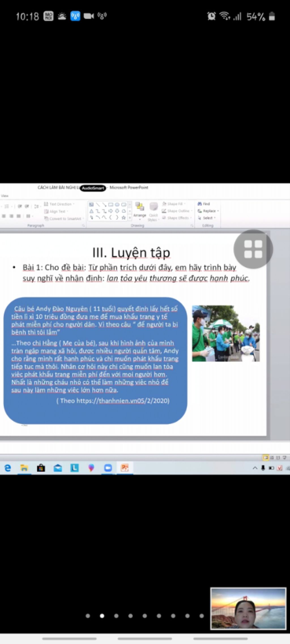Viewport: 290px width, 644px height.
Task: Show hidden icons chevron in tray
Action: 255,468
